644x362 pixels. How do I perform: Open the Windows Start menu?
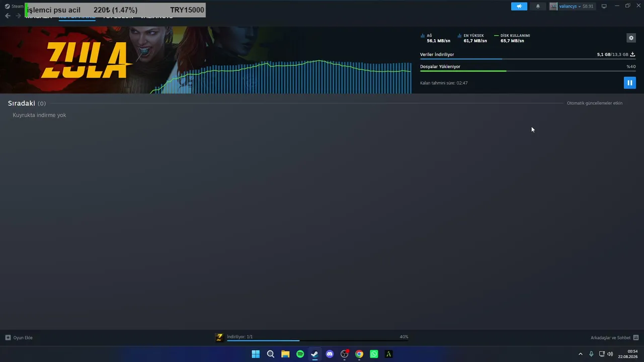click(x=256, y=354)
